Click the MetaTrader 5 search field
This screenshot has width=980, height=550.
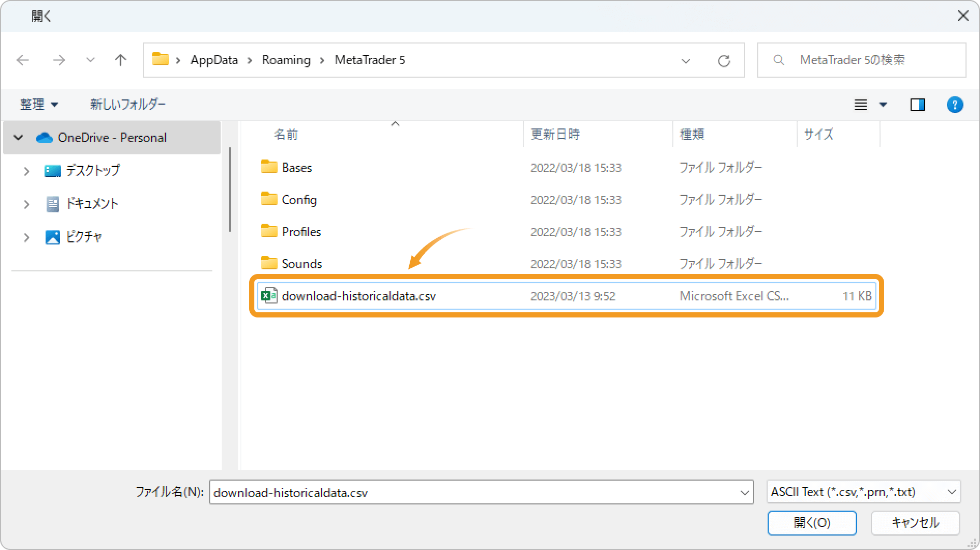(x=862, y=60)
